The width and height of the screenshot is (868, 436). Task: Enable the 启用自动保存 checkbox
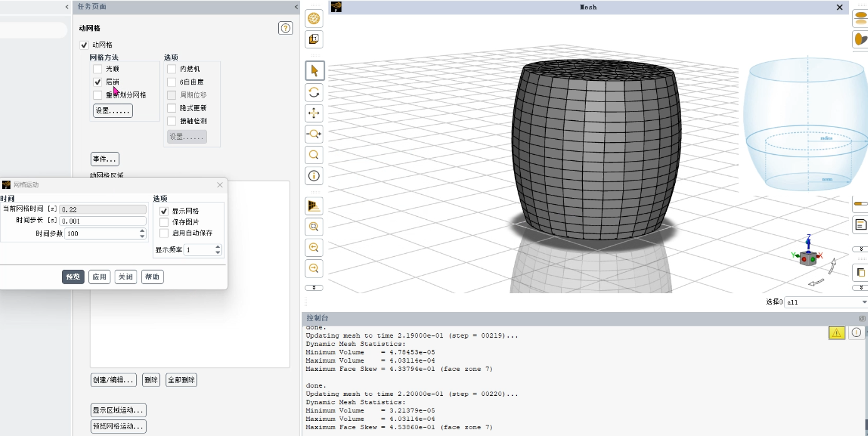point(164,233)
